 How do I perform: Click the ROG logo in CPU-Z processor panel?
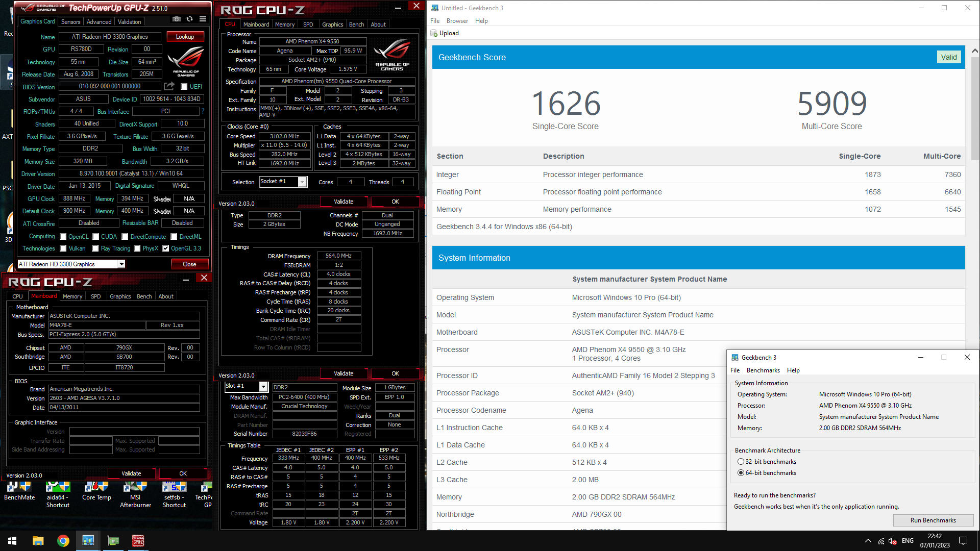tap(392, 55)
